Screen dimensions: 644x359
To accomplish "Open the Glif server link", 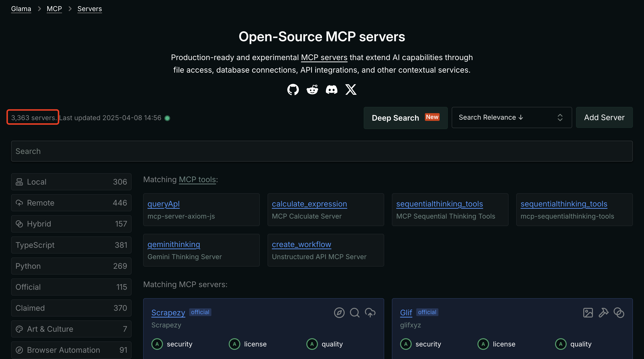I will click(x=406, y=313).
